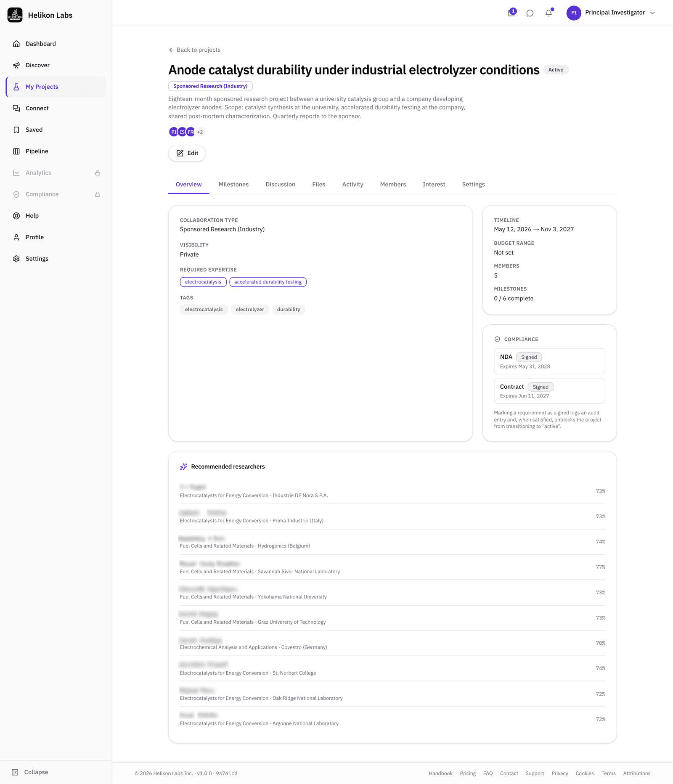Image resolution: width=673 pixels, height=784 pixels.
Task: Go back to projects link
Action: click(194, 50)
